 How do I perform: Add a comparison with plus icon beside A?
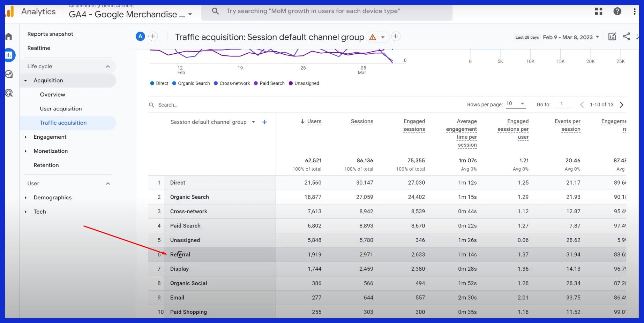153,36
